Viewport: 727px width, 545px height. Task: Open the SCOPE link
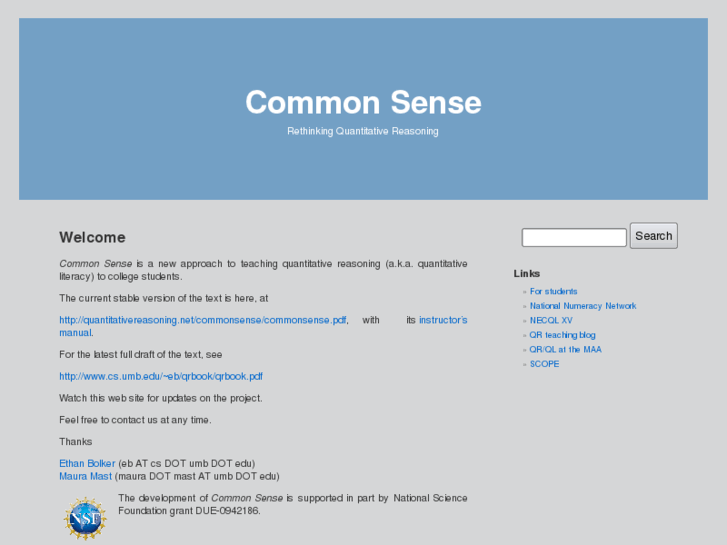[x=544, y=364]
